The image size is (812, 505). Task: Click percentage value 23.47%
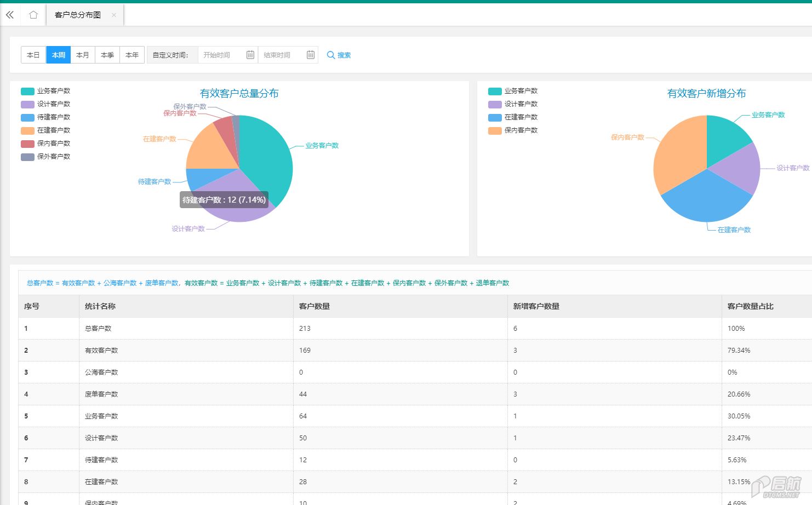739,438
